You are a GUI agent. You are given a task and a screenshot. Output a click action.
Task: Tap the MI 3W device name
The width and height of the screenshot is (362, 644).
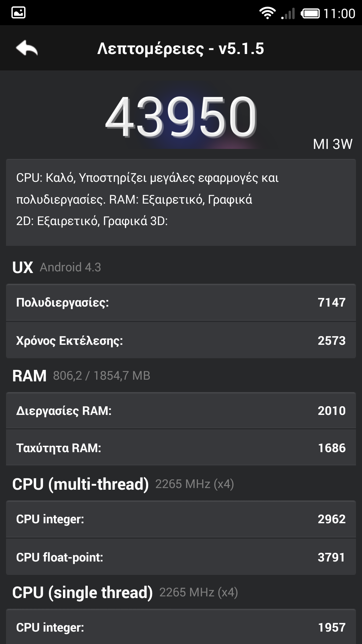333,144
